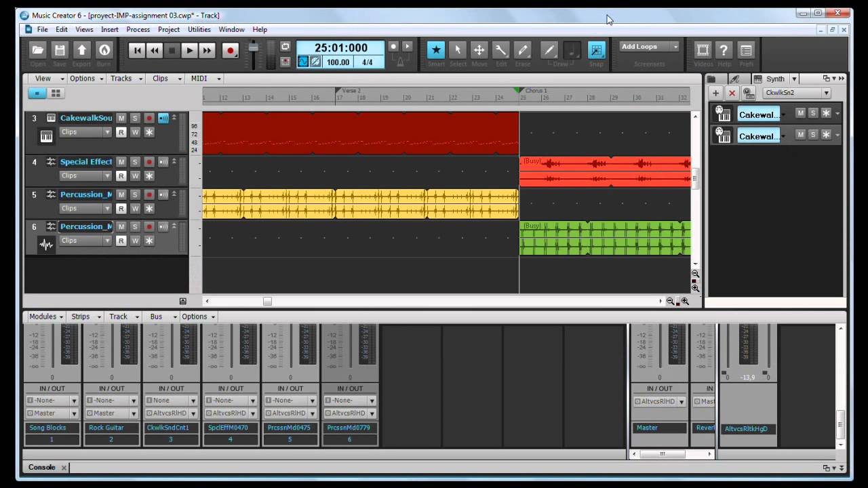Arm record on track 5 Percussion
Viewport: 868px width, 488px height.
pos(149,195)
